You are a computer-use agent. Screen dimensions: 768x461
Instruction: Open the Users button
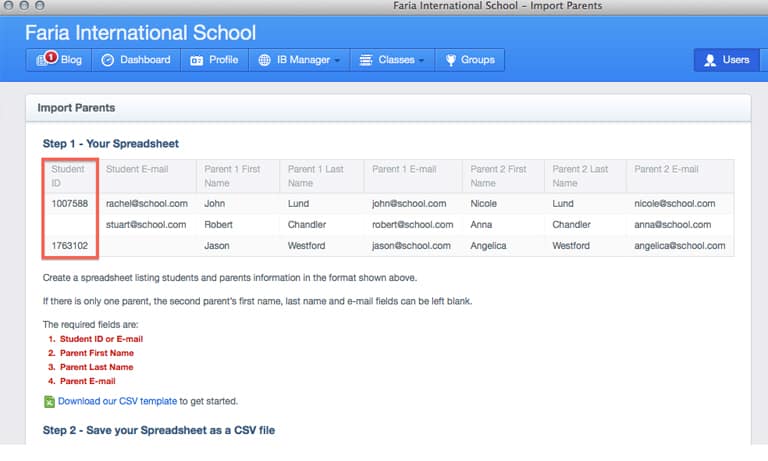(x=726, y=60)
